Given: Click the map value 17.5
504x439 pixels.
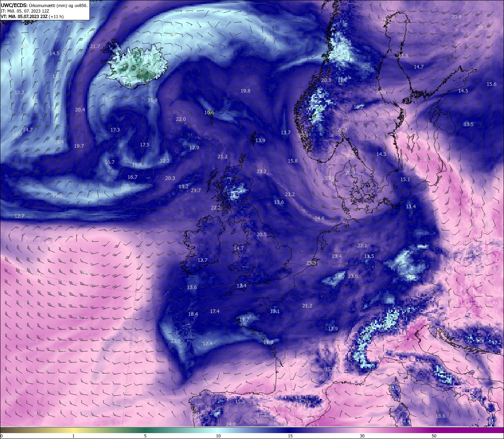Looking at the screenshot, I should pyautogui.click(x=145, y=145).
